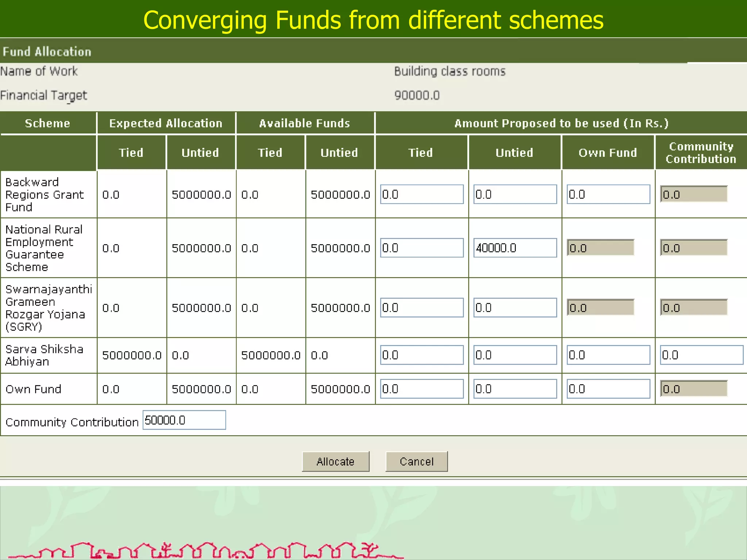Select SGRY proposed Untied input field
This screenshot has width=747, height=560.
515,308
